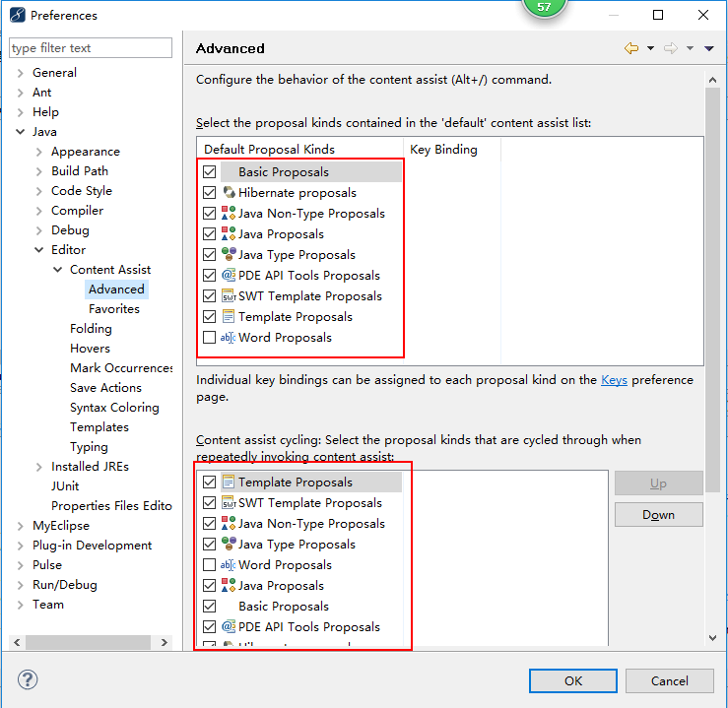Go back with the yellow arrow icon
728x708 pixels.
coord(631,48)
